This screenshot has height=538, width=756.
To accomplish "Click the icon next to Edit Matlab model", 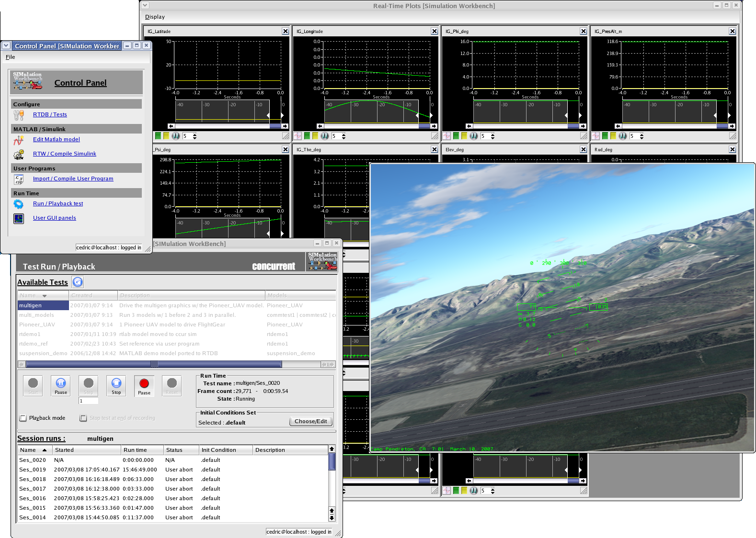I will click(x=19, y=140).
